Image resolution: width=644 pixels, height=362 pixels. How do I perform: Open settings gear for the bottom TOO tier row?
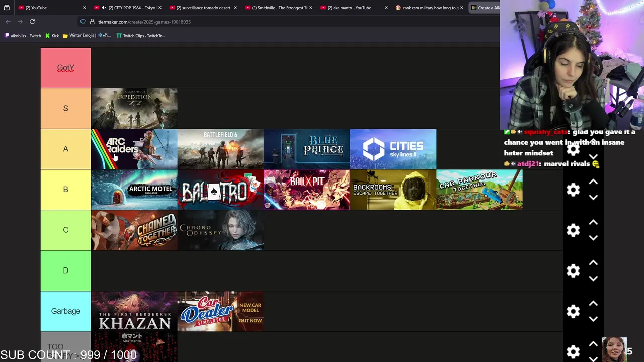[x=573, y=351]
